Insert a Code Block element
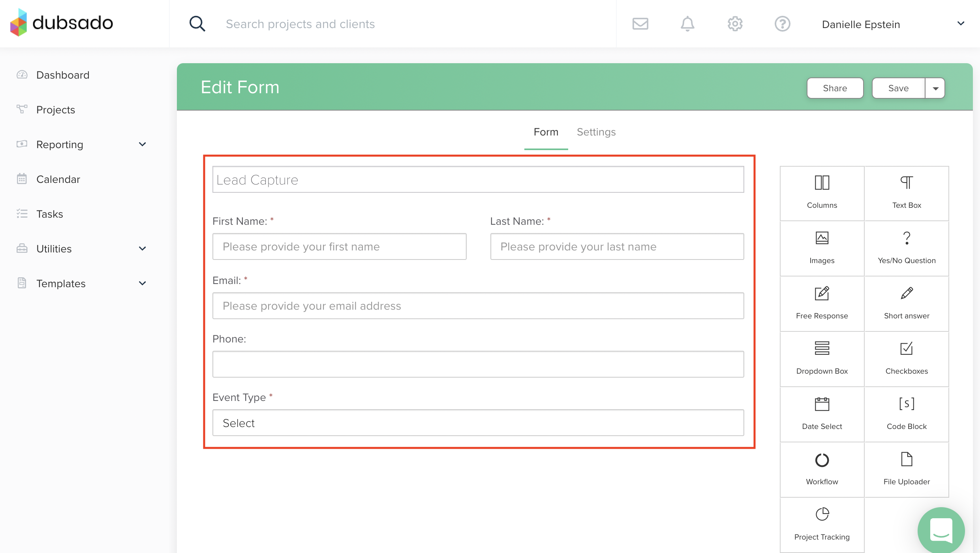Screen dimensions: 980x553 pos(906,414)
